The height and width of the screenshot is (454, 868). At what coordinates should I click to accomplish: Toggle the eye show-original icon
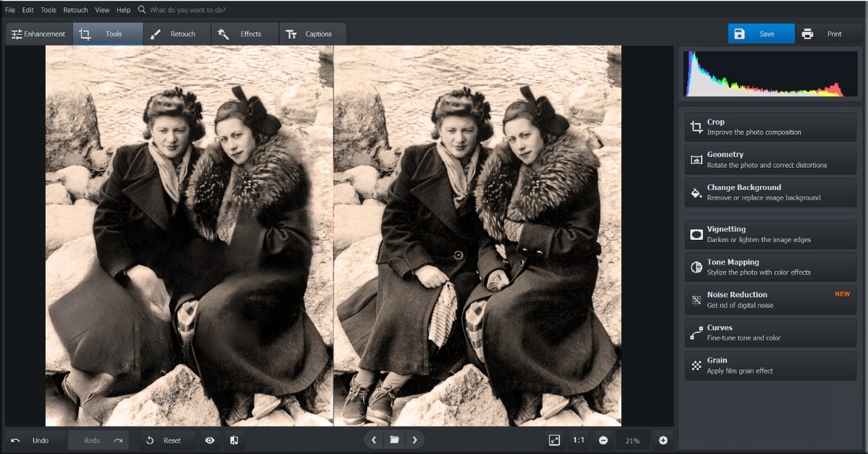[210, 440]
